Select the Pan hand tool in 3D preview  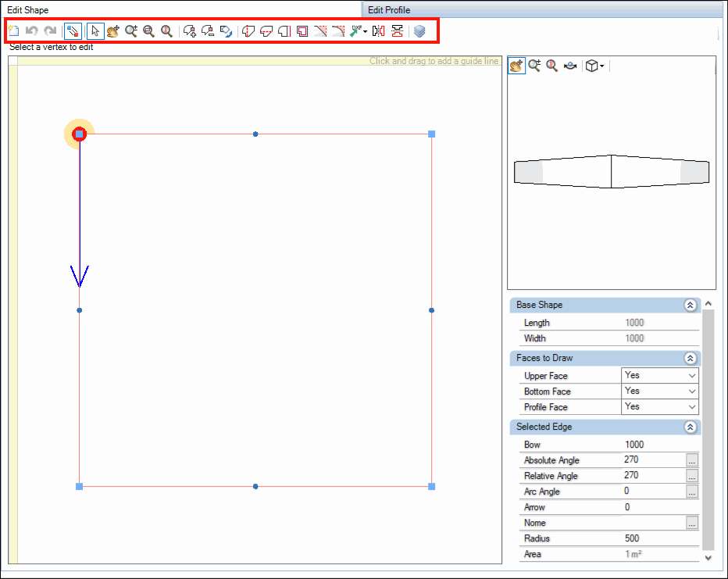point(516,66)
